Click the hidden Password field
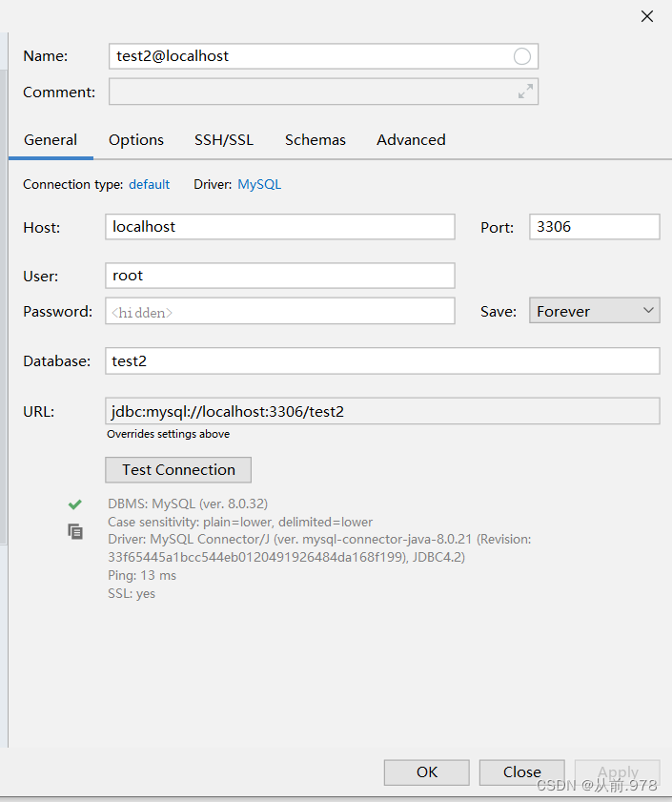 279,311
